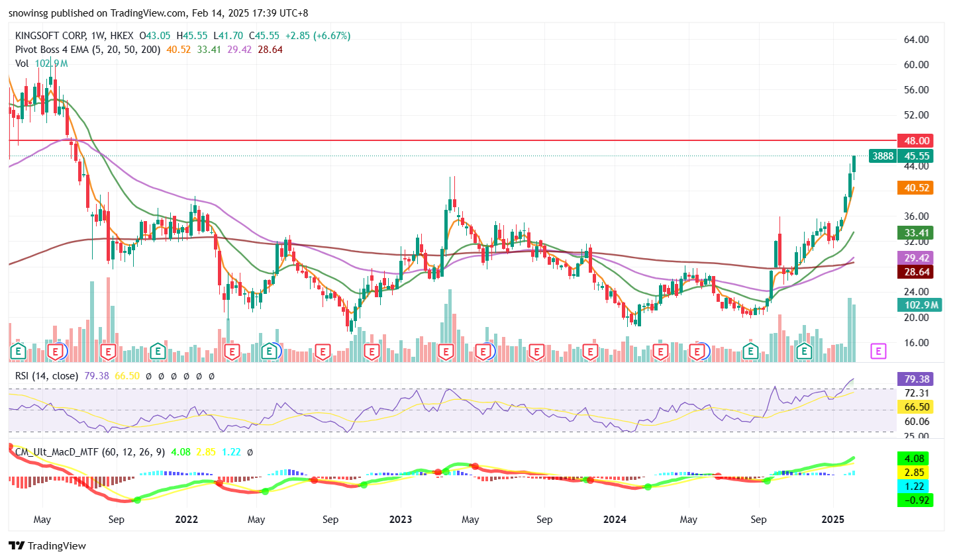Open the magenta upcoming earnings marker
This screenshot has width=953, height=560.
coord(878,351)
